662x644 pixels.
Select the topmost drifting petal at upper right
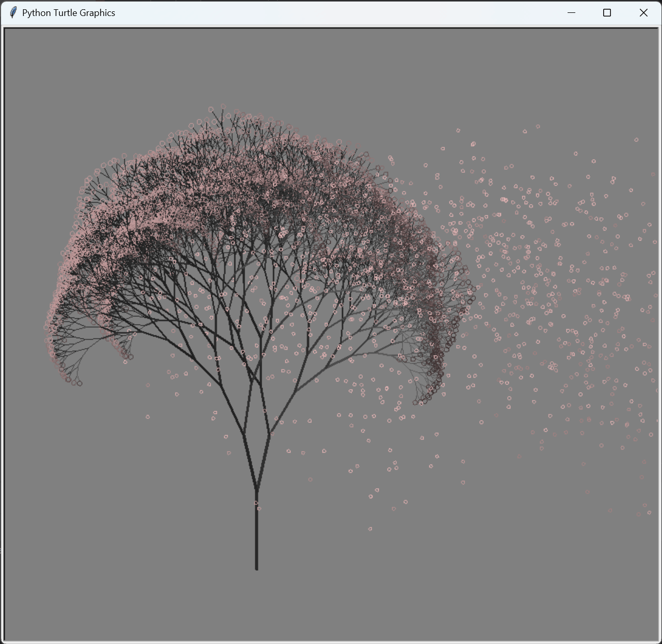[x=538, y=126]
